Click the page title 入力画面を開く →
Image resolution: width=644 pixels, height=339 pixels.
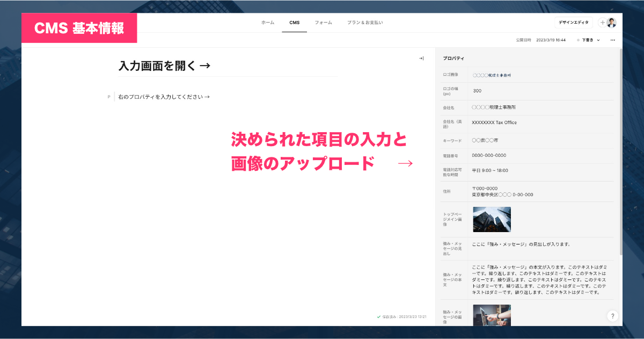point(164,66)
